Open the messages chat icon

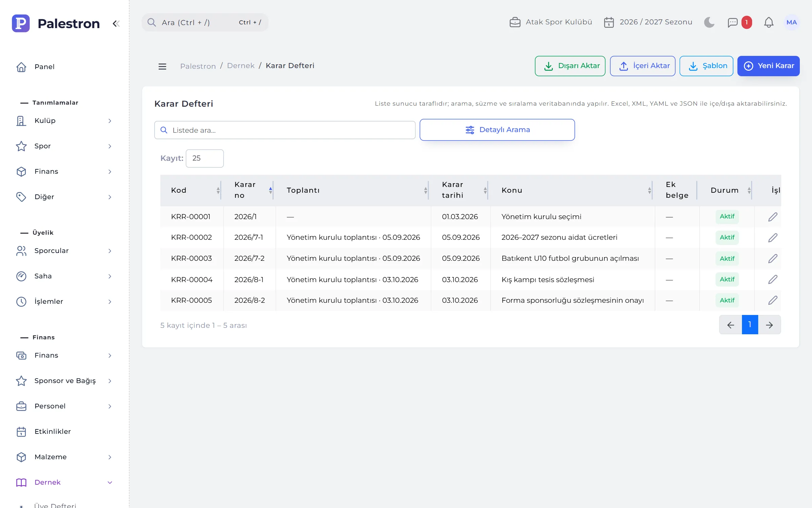732,22
